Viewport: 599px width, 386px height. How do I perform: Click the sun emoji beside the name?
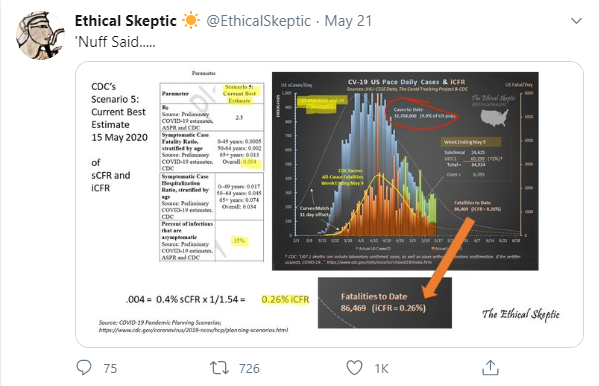(x=191, y=20)
